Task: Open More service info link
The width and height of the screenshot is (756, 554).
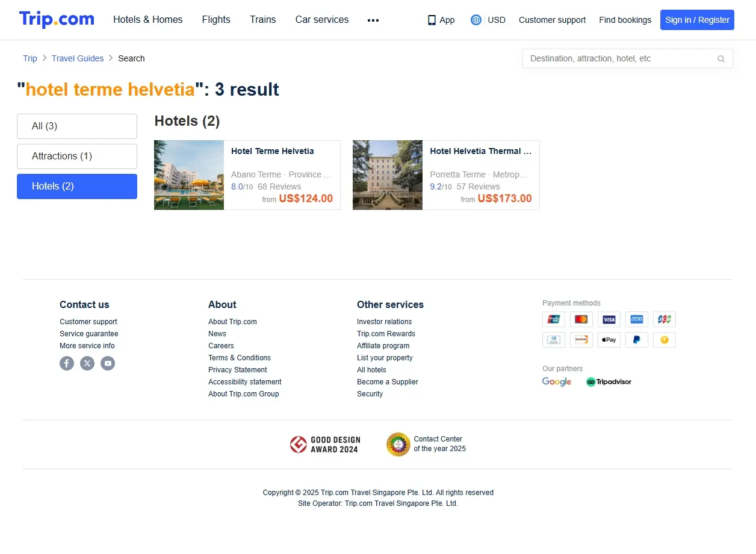Action: click(x=87, y=346)
